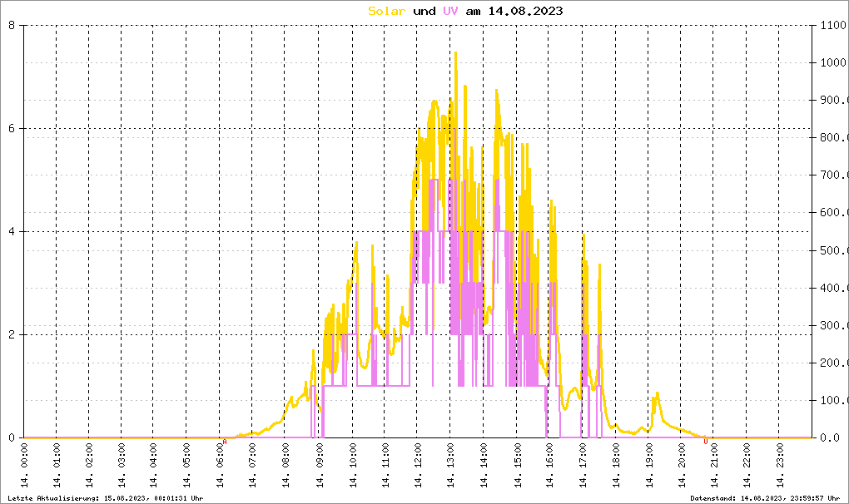Click the left axis value 8
Viewport: 849px width, 504px height.
point(12,25)
